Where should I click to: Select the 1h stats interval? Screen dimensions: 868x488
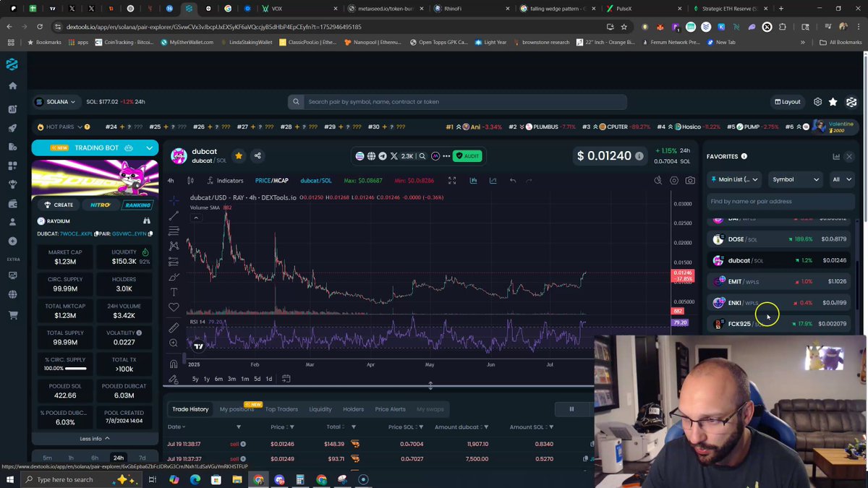71,458
